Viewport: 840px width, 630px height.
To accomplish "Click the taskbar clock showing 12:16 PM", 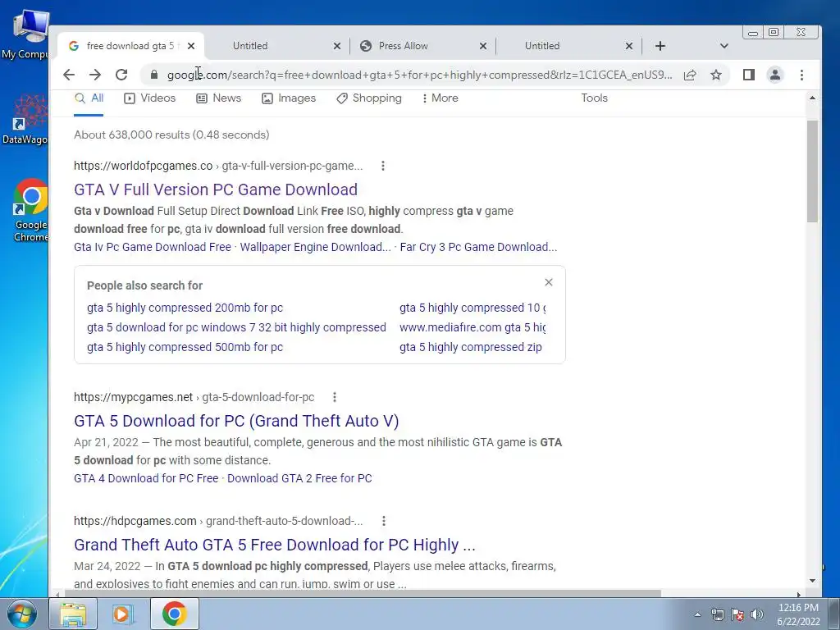I will coord(798,614).
